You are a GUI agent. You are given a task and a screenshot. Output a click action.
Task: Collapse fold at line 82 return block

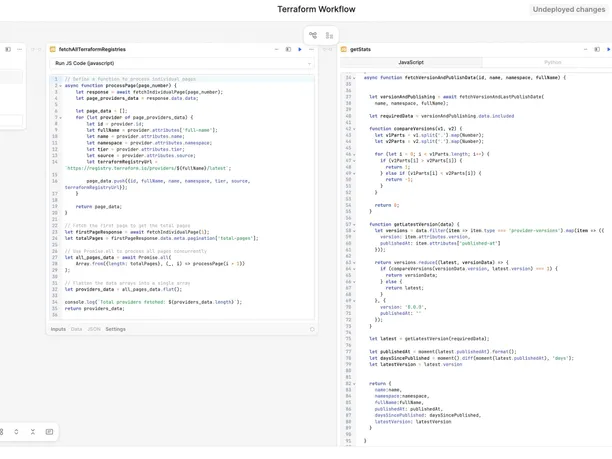355,384
